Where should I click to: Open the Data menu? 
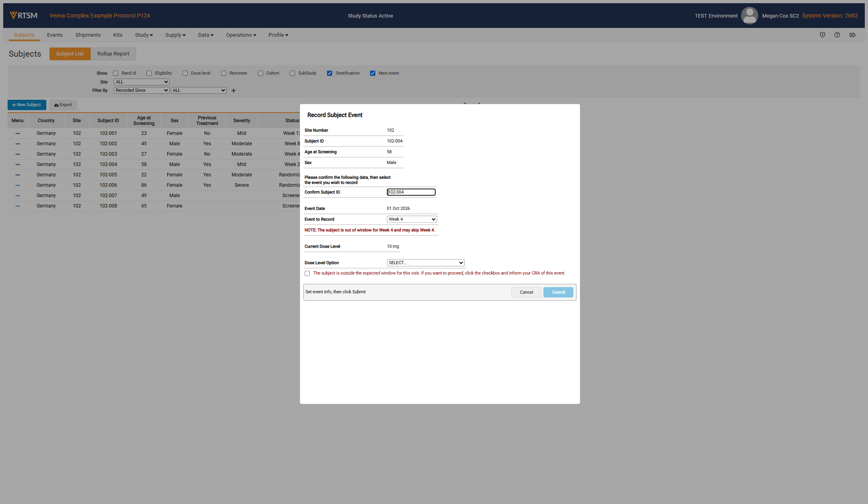coord(206,35)
